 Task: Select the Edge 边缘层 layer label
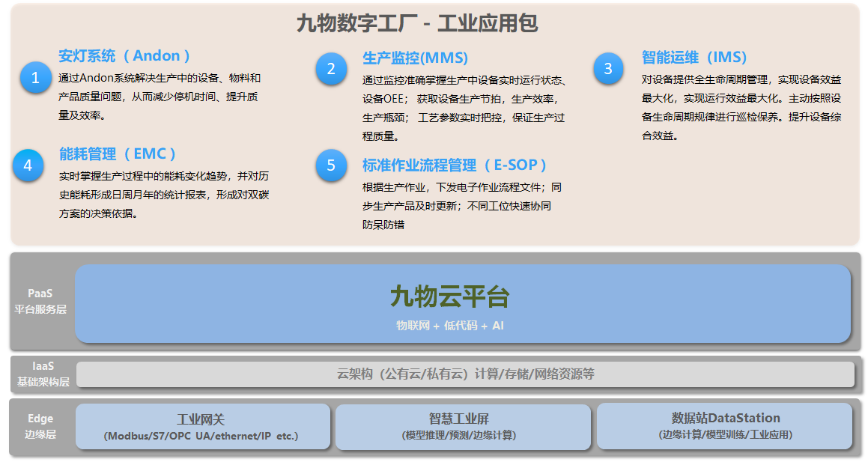[40, 426]
